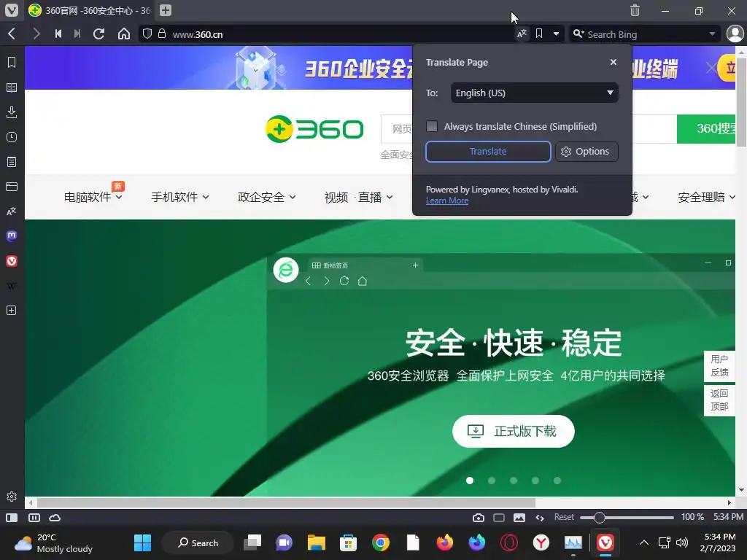
Task: Toggle tab tiling in status bar
Action: (34, 518)
